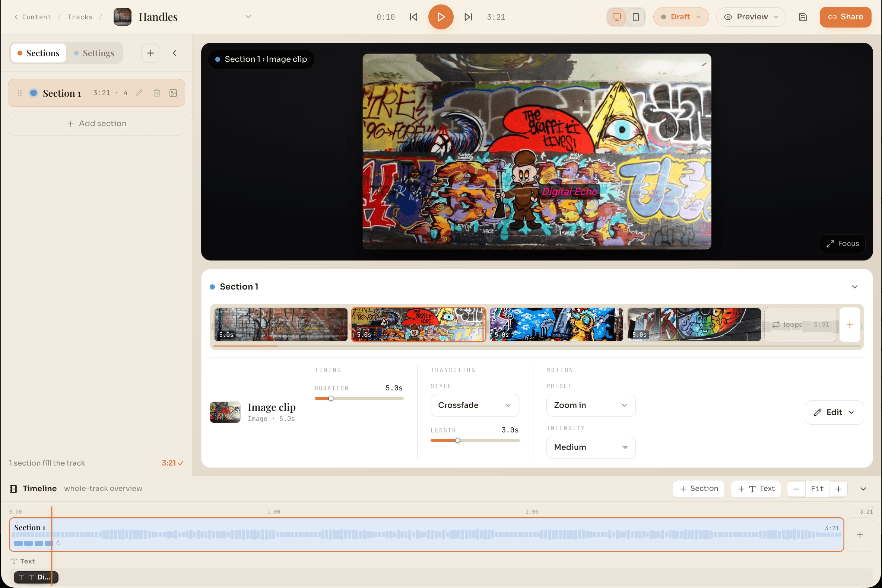
Task: Open the Preview dropdown
Action: [751, 17]
